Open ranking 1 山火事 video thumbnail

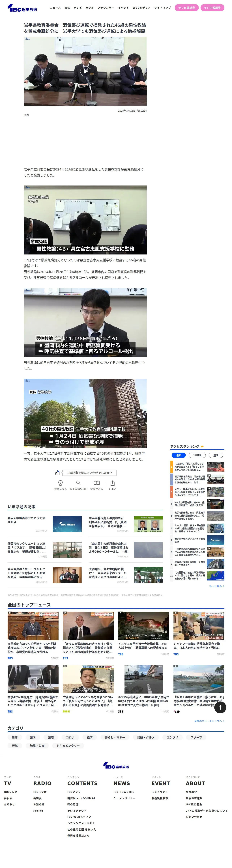point(216,466)
